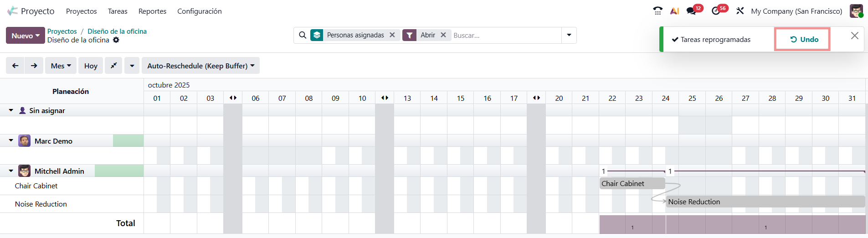Open the voip phone icon
Image resolution: width=868 pixels, height=238 pixels.
[x=657, y=11]
